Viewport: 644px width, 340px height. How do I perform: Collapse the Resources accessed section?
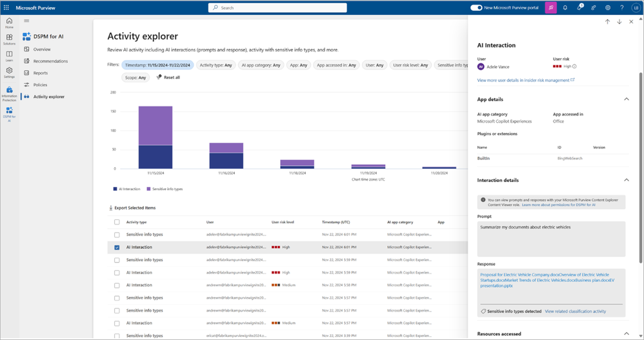[x=627, y=334]
